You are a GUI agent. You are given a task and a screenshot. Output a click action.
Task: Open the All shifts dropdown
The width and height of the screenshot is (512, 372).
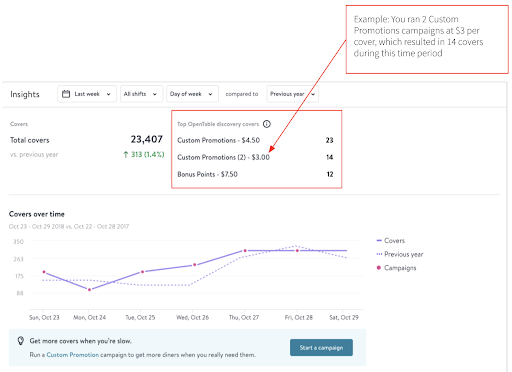point(142,94)
